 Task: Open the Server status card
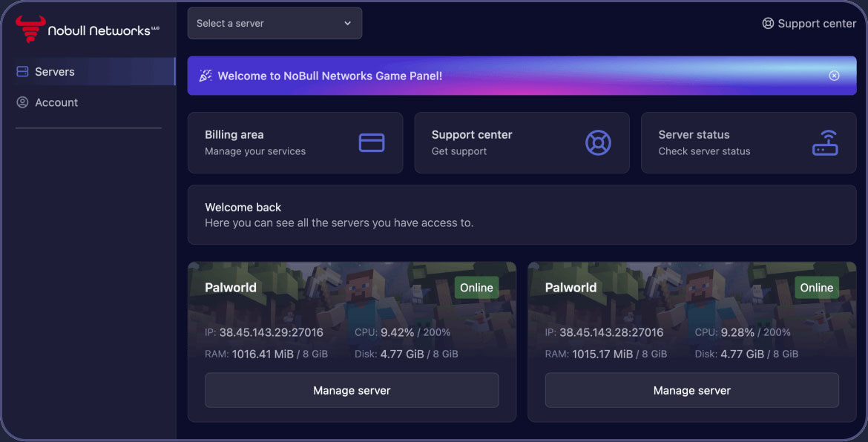748,142
